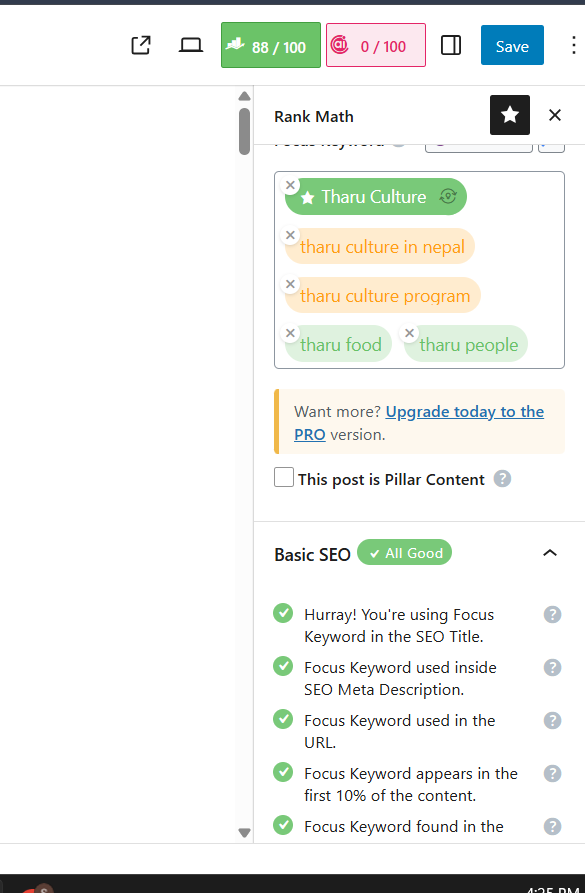Image resolution: width=585 pixels, height=893 pixels.
Task: Open help for Pillar Content option
Action: click(502, 479)
